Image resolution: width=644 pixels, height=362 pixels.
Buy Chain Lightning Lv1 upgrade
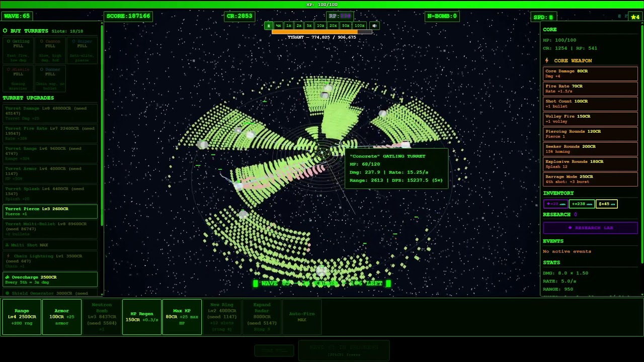(50, 261)
